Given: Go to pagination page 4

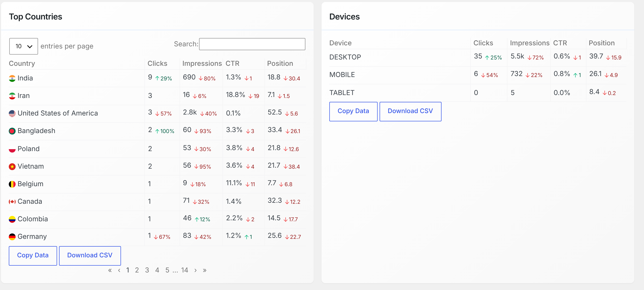Looking at the screenshot, I should [157, 270].
